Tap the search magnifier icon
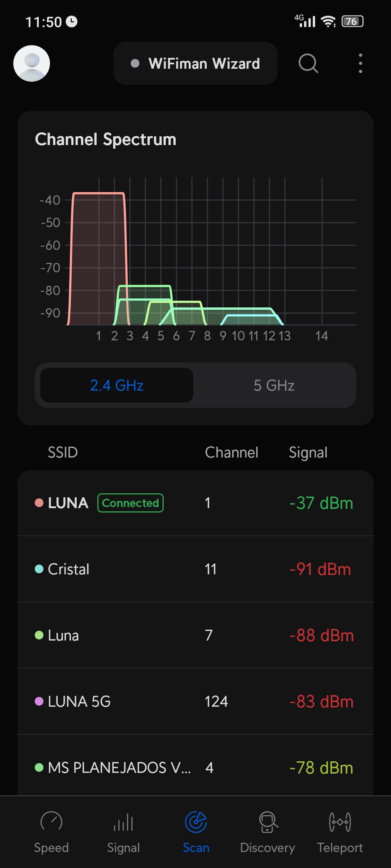This screenshot has width=391, height=868. point(308,63)
